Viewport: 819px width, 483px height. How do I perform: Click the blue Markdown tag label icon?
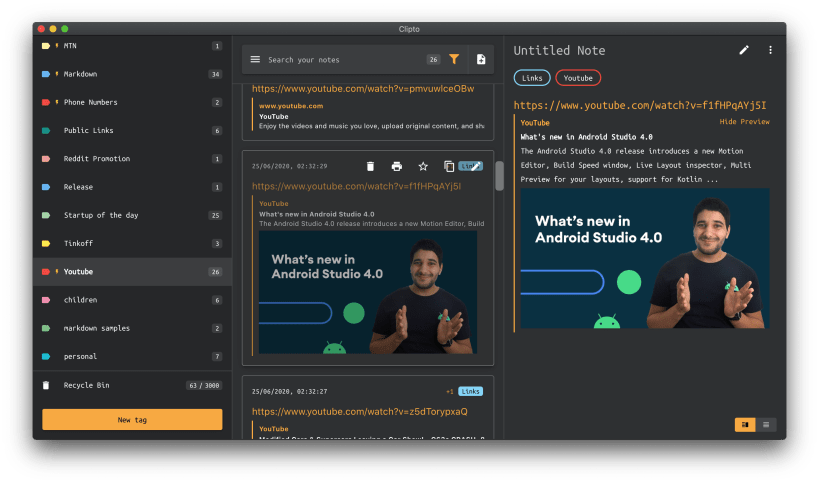coord(46,74)
